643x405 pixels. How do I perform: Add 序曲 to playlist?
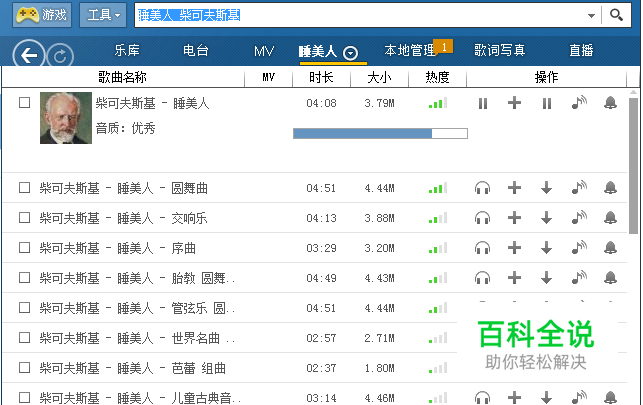[x=514, y=248]
